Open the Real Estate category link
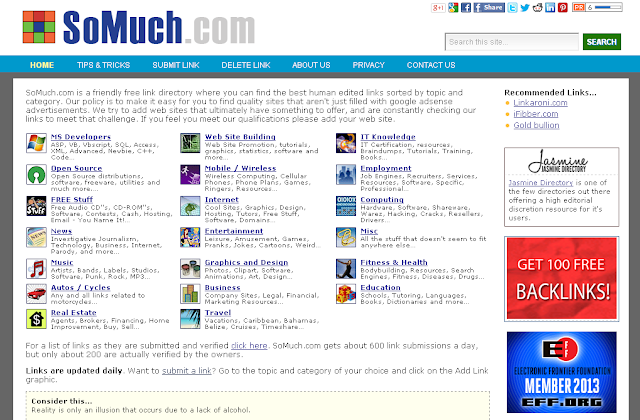Viewport: 640px width, 420px height. click(x=73, y=313)
